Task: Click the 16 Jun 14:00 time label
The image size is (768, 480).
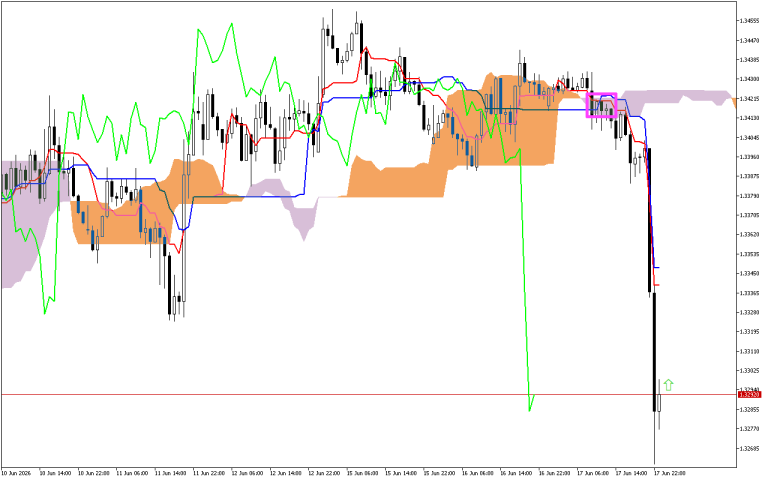Action: (516, 473)
